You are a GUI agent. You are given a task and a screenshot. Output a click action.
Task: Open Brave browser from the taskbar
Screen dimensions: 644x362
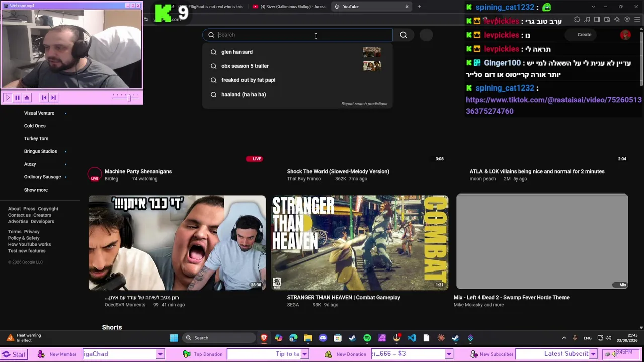click(264, 338)
